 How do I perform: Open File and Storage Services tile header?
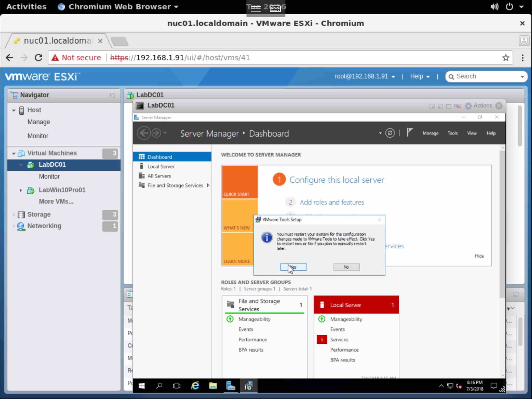click(264, 305)
